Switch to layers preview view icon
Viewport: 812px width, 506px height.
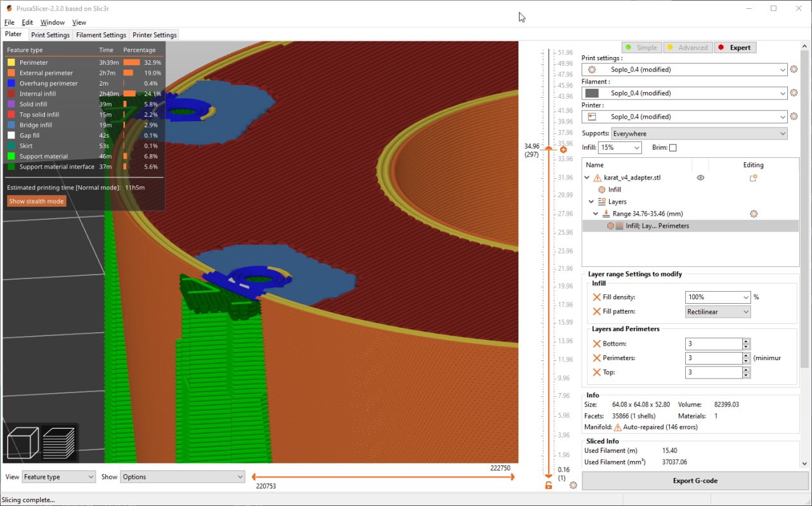click(x=58, y=443)
